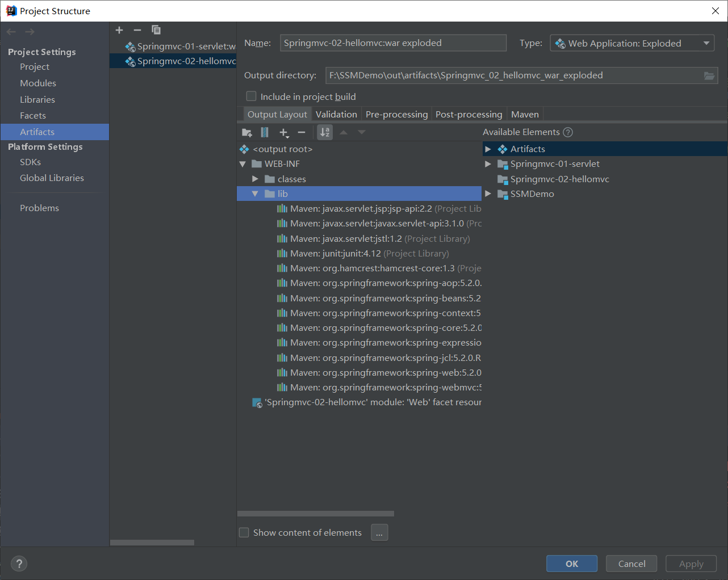This screenshot has height=580, width=728.
Task: Click the output layout horizontal scrollbar
Action: 316,514
